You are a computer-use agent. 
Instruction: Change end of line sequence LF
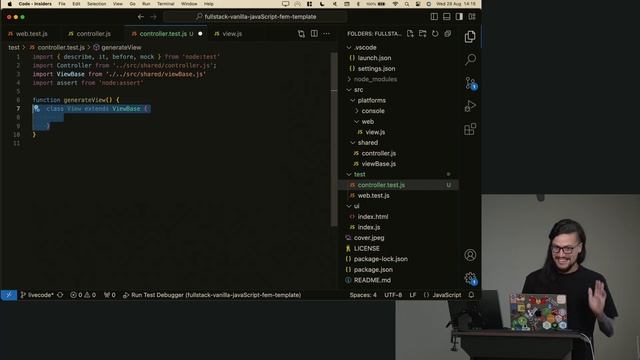tap(413, 295)
